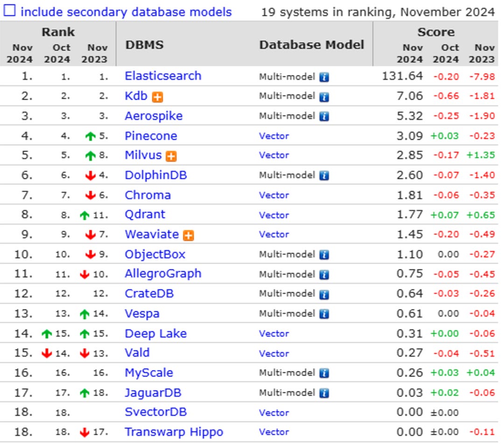Click the info icon in ObjectBox row

click(x=324, y=255)
